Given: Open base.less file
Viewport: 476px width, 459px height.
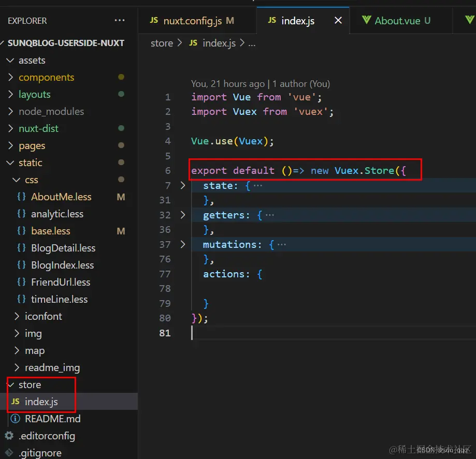Looking at the screenshot, I should point(50,231).
